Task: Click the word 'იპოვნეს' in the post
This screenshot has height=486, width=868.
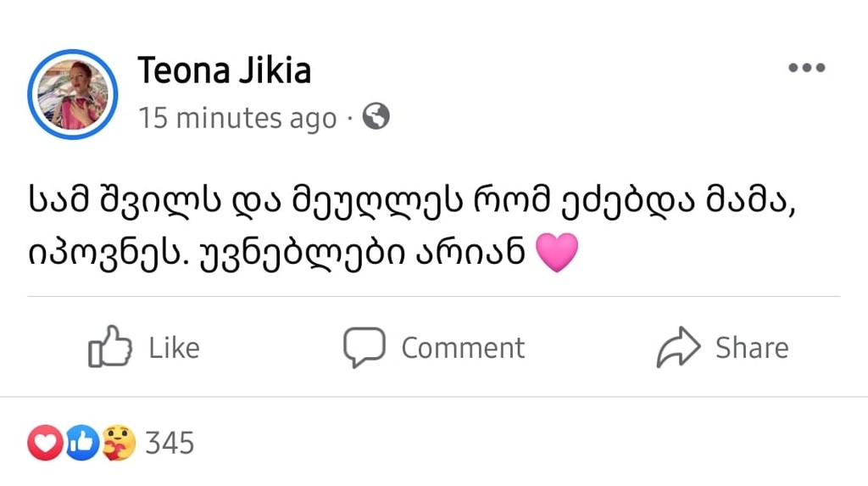Action: pyautogui.click(x=84, y=253)
